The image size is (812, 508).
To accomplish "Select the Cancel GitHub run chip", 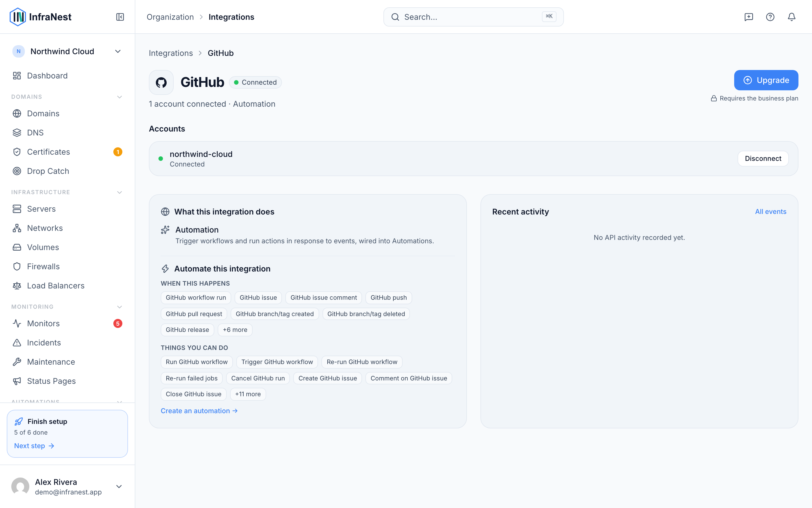I will pyautogui.click(x=258, y=378).
